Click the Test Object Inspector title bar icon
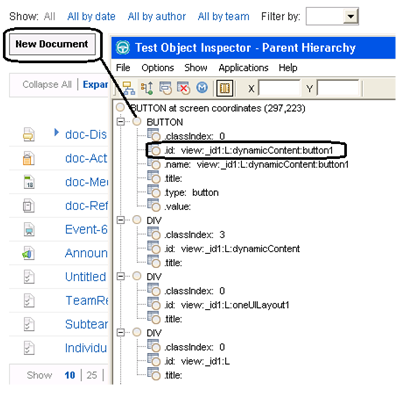Image resolution: width=400 pixels, height=400 pixels. 123,48
